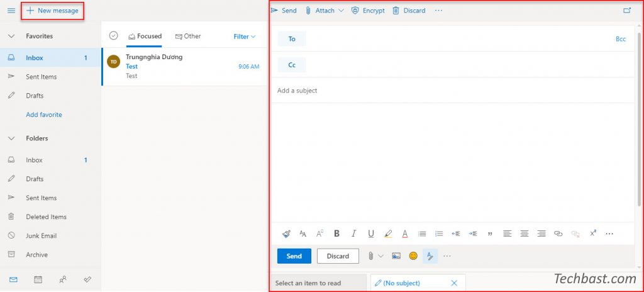644x292 pixels.
Task: Click the Add favorite link
Action: [x=44, y=115]
